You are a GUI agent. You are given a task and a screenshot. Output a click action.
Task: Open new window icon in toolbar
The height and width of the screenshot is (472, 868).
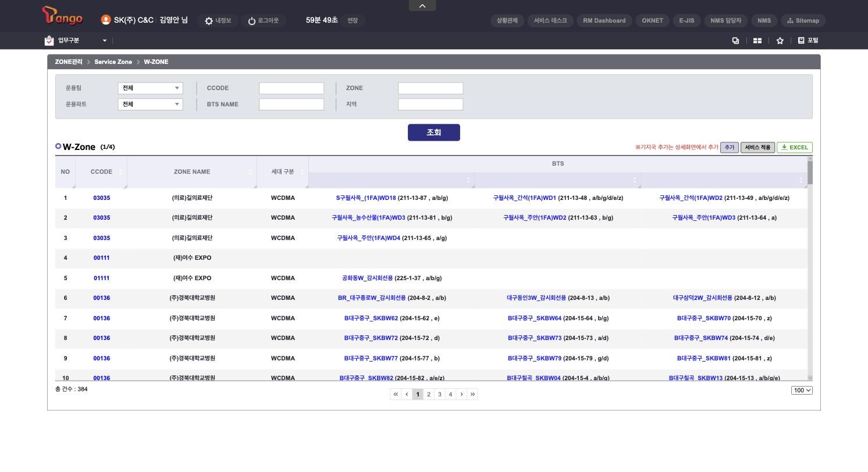(x=735, y=41)
